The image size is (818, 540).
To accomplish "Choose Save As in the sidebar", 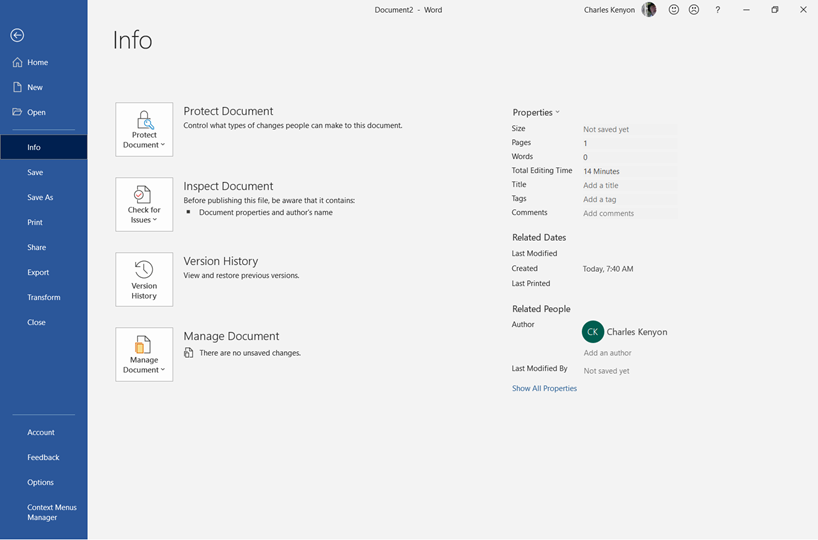I will click(x=44, y=197).
